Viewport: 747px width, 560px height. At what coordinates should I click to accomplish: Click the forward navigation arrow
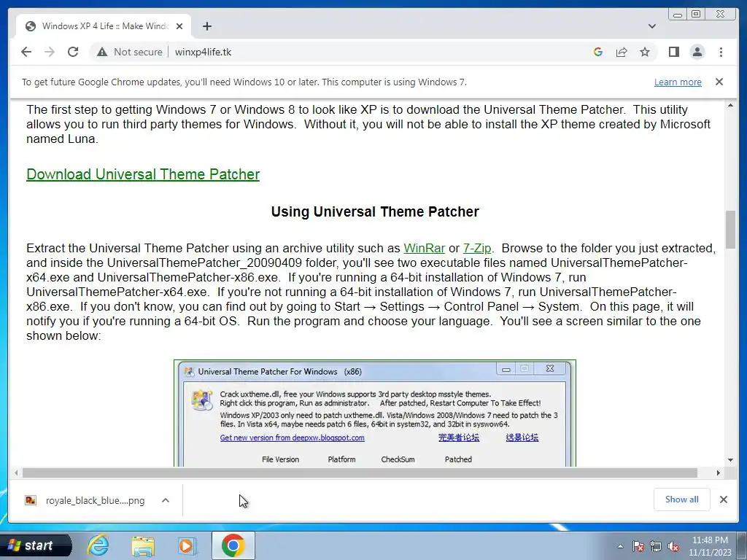click(50, 52)
